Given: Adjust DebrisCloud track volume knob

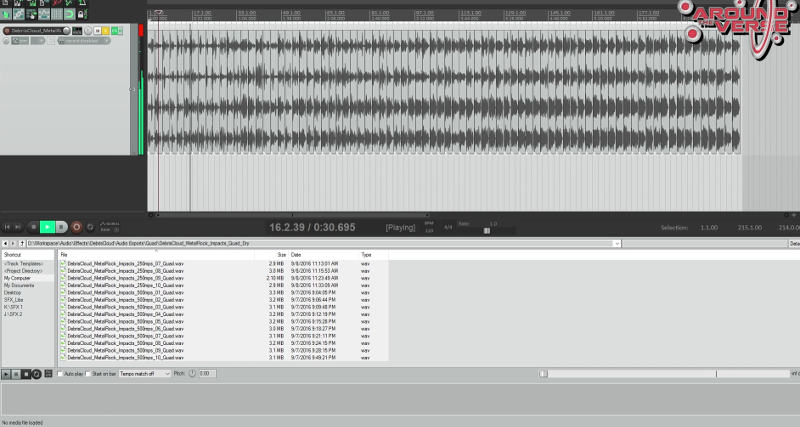Looking at the screenshot, I should pyautogui.click(x=66, y=31).
